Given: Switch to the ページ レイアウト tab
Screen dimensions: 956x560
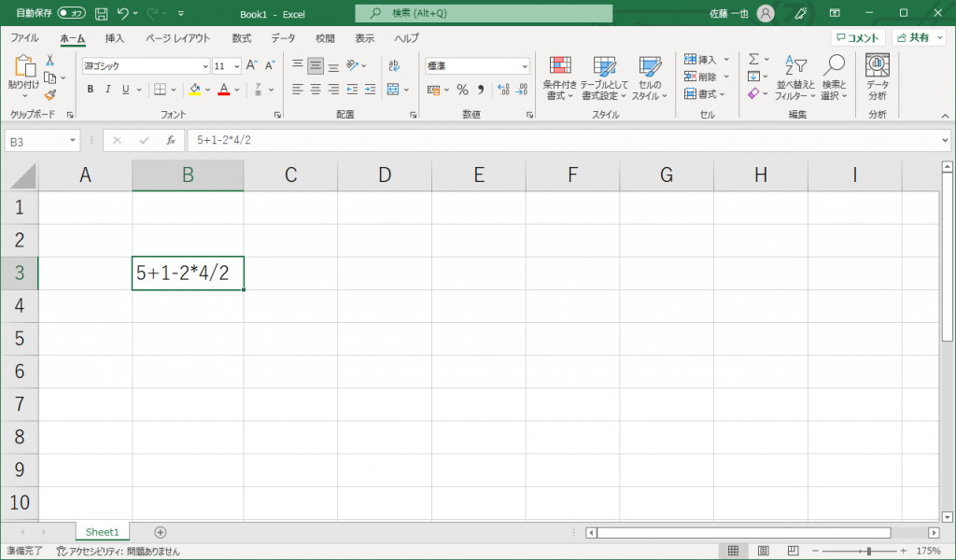Looking at the screenshot, I should pos(177,38).
